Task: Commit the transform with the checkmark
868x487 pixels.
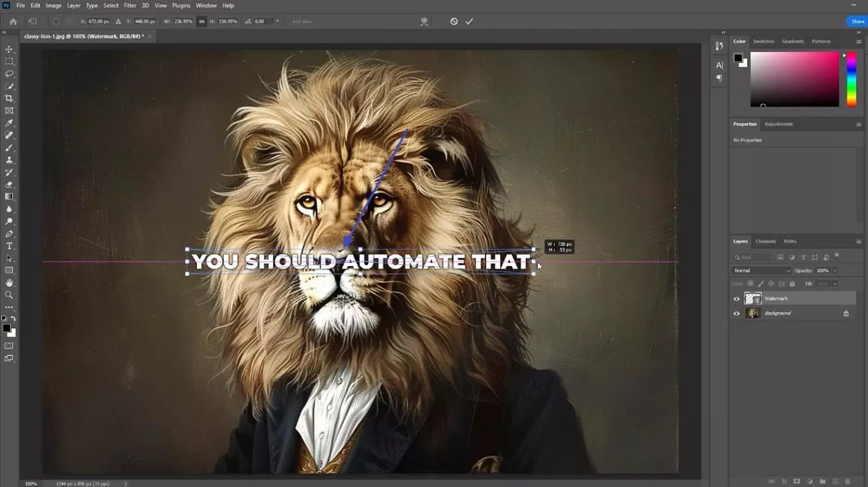Action: coord(469,21)
